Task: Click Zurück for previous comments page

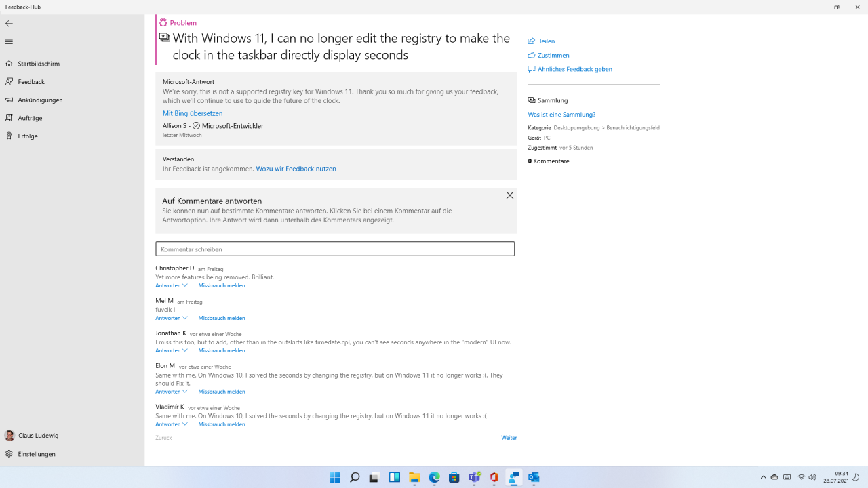Action: [163, 438]
